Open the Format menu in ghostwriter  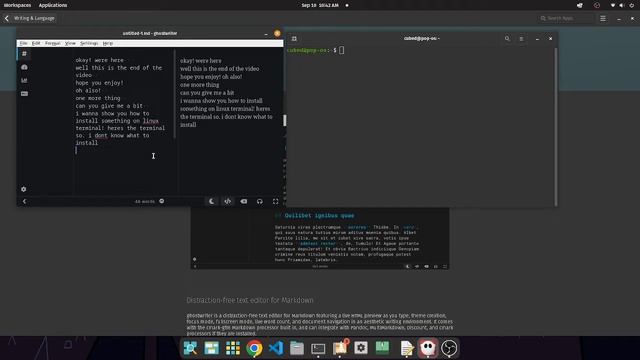point(53,43)
